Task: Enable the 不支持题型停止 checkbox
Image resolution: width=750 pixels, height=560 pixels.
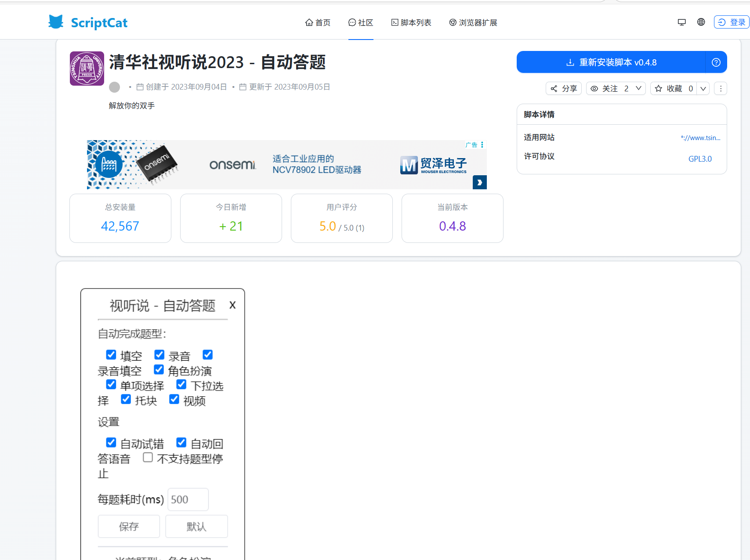Action: [x=148, y=457]
